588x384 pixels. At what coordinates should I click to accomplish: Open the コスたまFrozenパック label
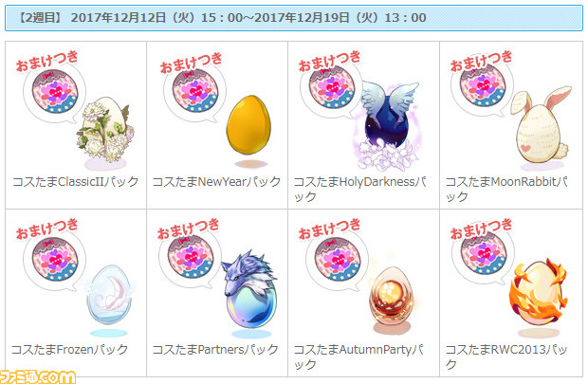pyautogui.click(x=70, y=350)
